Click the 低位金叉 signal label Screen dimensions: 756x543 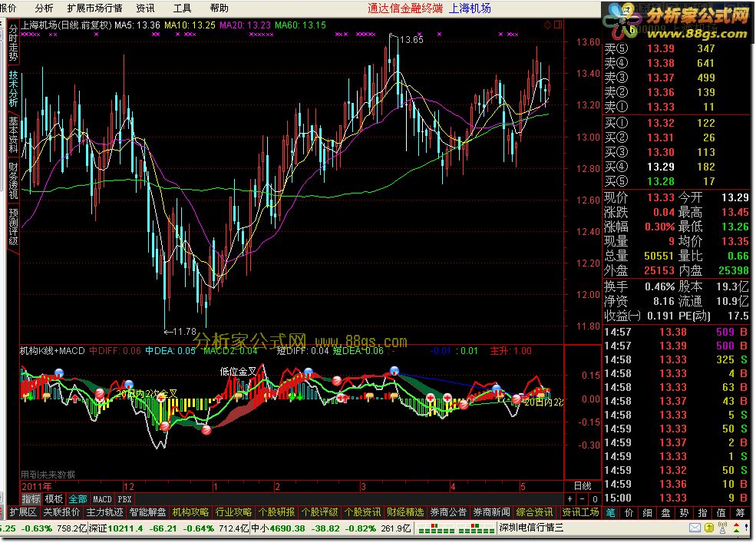(x=238, y=371)
